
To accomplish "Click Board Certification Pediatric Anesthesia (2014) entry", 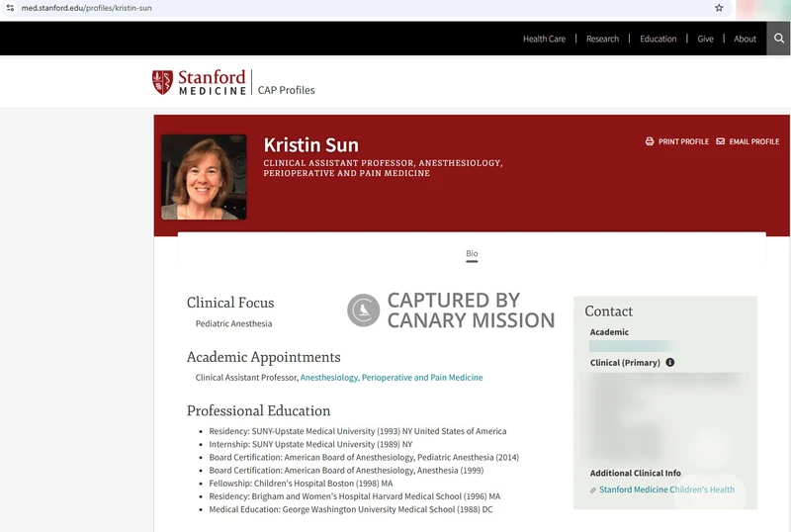I will [364, 457].
